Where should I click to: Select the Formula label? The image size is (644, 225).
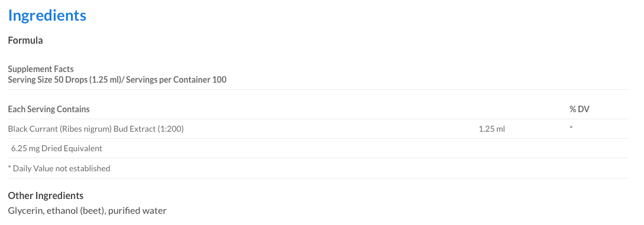[x=25, y=41]
